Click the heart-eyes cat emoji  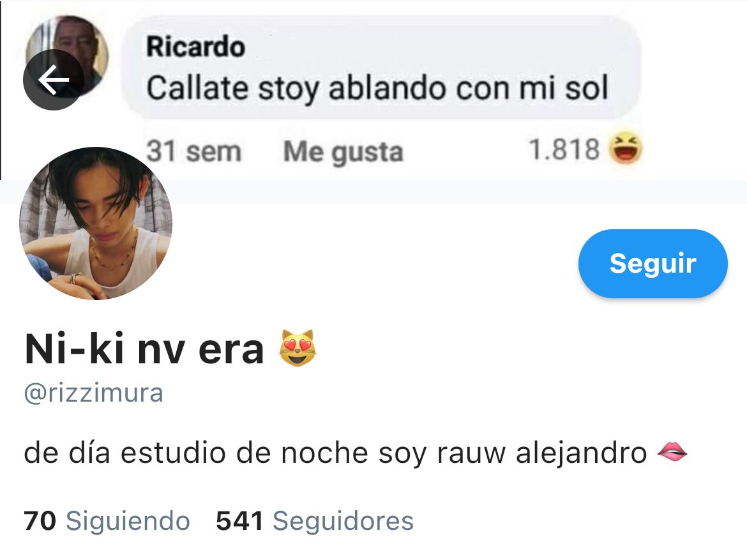coord(298,348)
